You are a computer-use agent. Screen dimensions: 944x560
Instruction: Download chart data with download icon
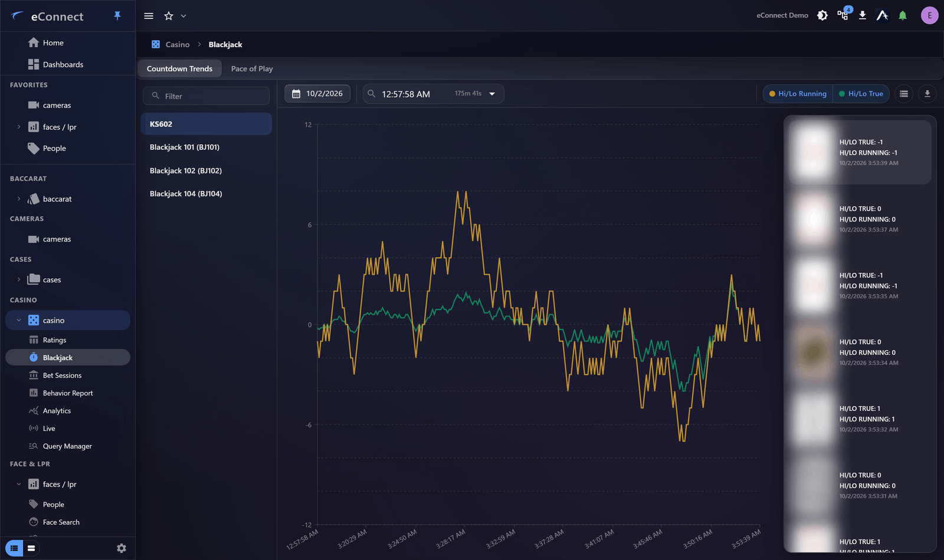click(x=927, y=94)
